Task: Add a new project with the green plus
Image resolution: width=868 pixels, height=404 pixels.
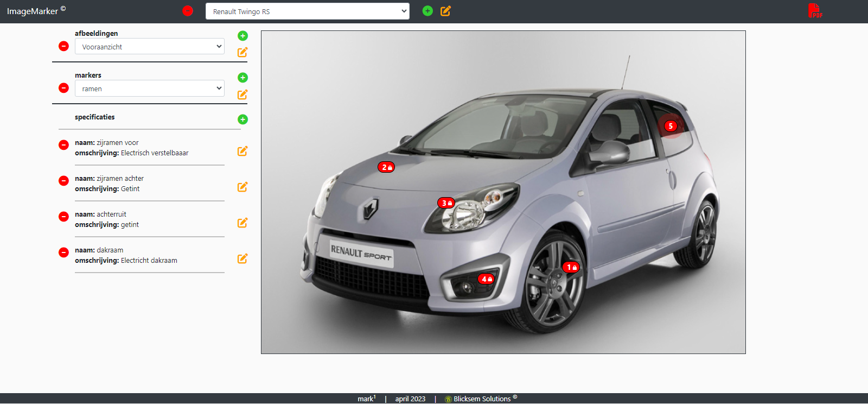Action: tap(427, 11)
